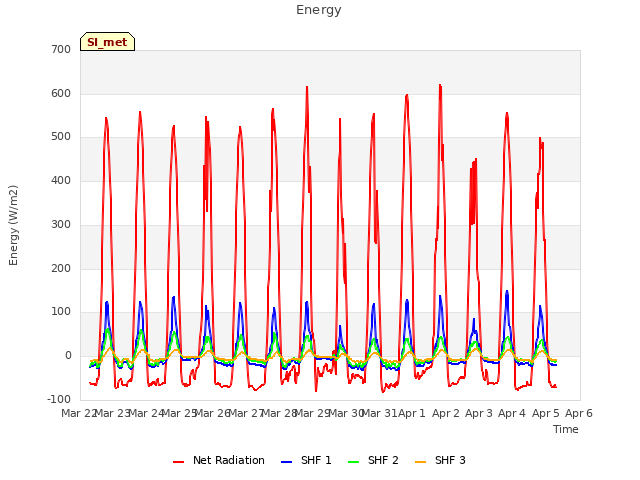Viewport: 640px width, 480px height.
Task: Click the 700 y-axis tick label
Action: pyautogui.click(x=61, y=49)
